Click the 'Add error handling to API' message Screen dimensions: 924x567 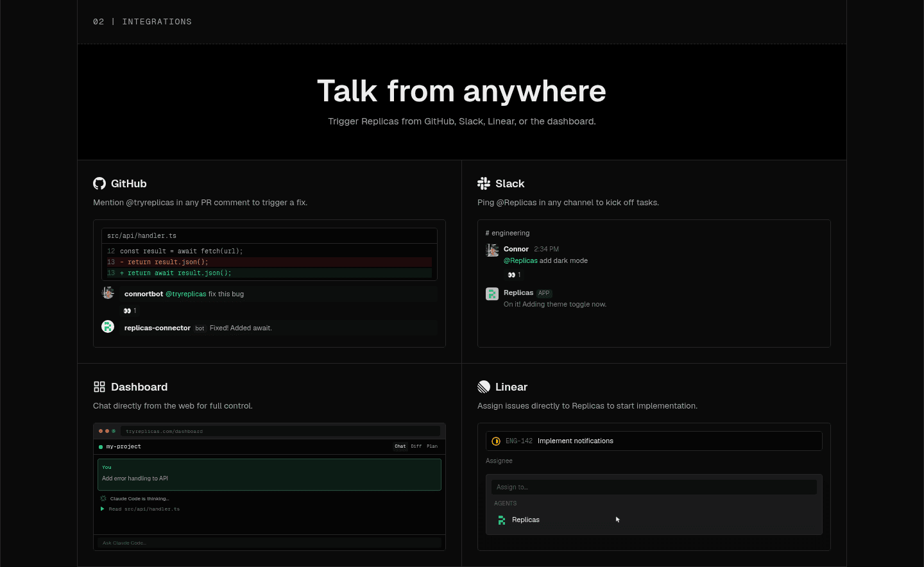click(135, 478)
